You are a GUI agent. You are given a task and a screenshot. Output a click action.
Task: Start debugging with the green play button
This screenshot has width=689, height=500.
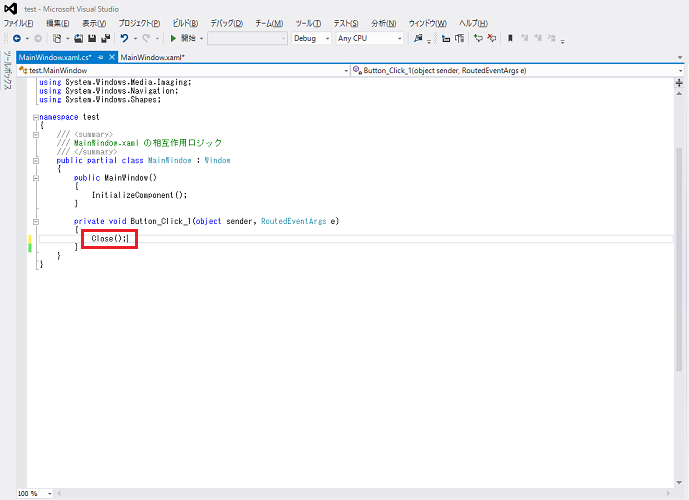coord(173,39)
